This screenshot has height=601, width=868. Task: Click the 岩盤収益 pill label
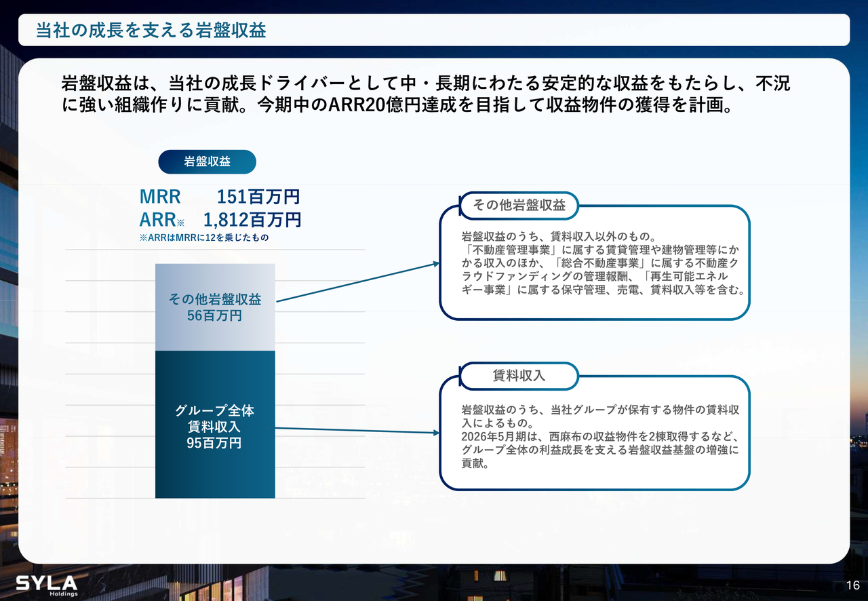pos(207,162)
